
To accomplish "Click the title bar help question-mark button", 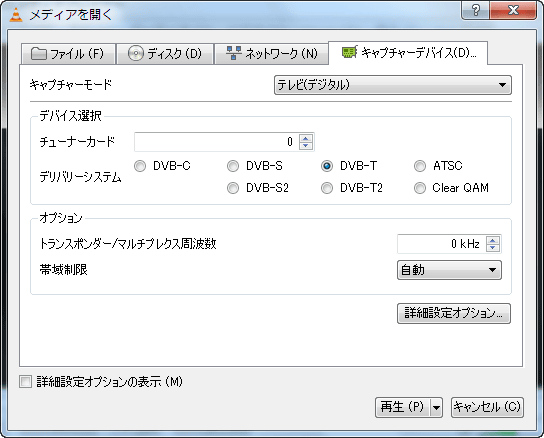I will tap(475, 10).
